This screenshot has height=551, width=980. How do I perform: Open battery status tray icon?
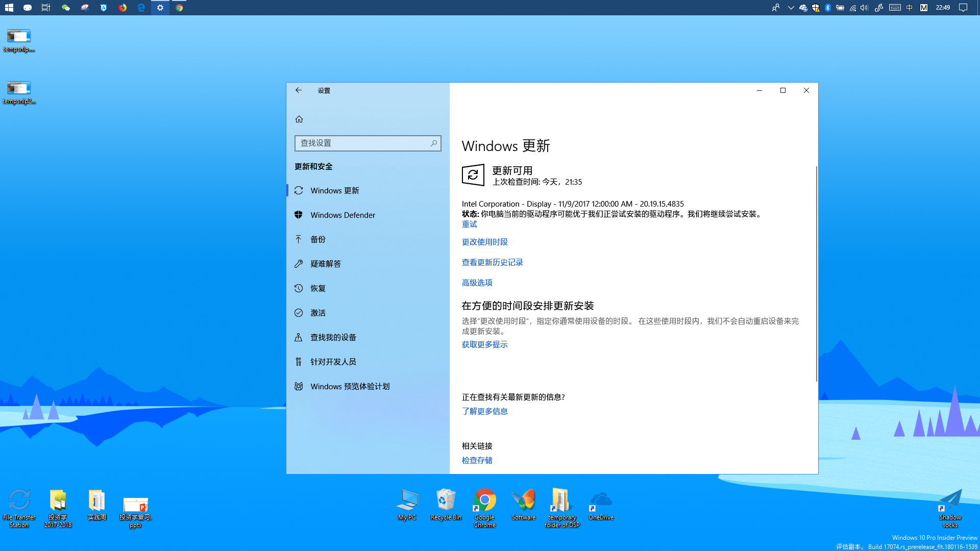840,8
